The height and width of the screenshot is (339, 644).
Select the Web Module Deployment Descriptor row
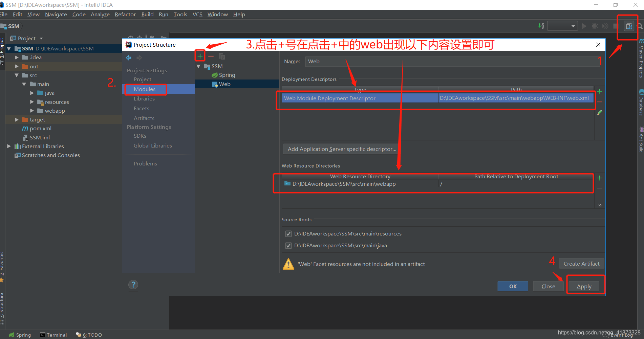438,98
